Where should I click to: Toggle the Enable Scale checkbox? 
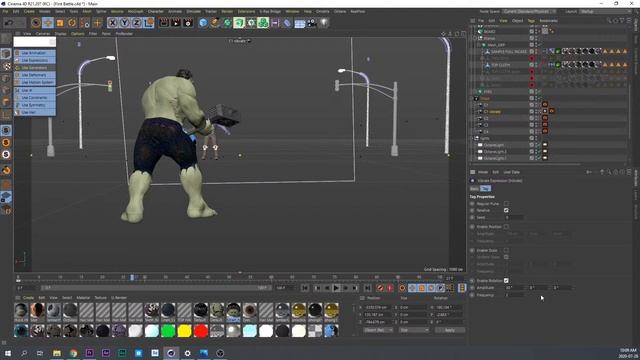[506, 250]
